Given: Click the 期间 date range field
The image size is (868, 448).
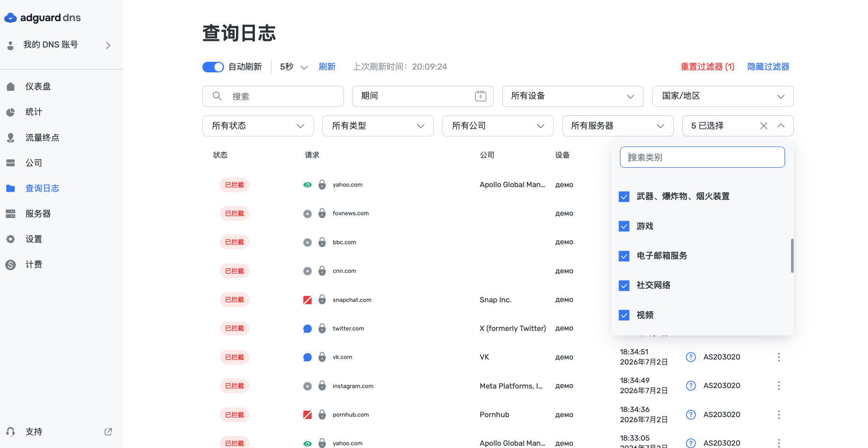Looking at the screenshot, I should (423, 96).
